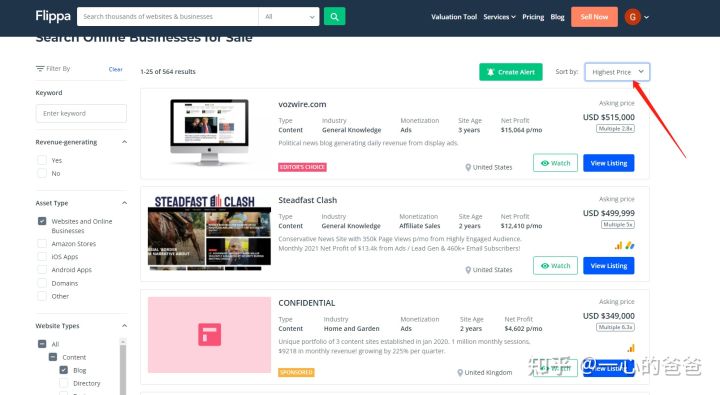This screenshot has height=395, width=720.
Task: View Listing for vozwire.com
Action: coord(608,163)
